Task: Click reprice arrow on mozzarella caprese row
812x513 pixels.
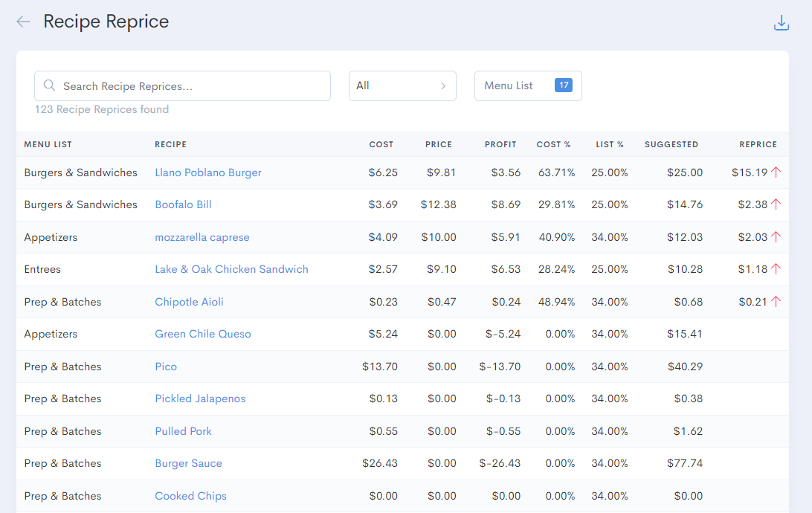Action: (776, 237)
